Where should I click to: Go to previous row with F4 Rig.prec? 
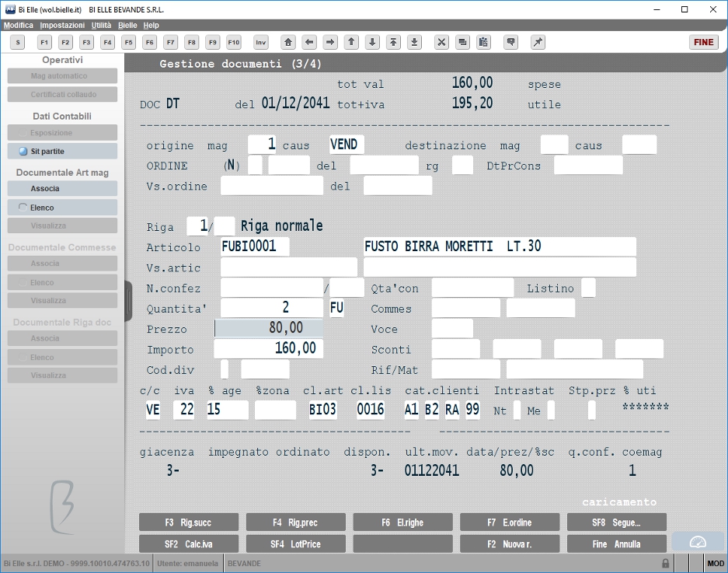[296, 522]
